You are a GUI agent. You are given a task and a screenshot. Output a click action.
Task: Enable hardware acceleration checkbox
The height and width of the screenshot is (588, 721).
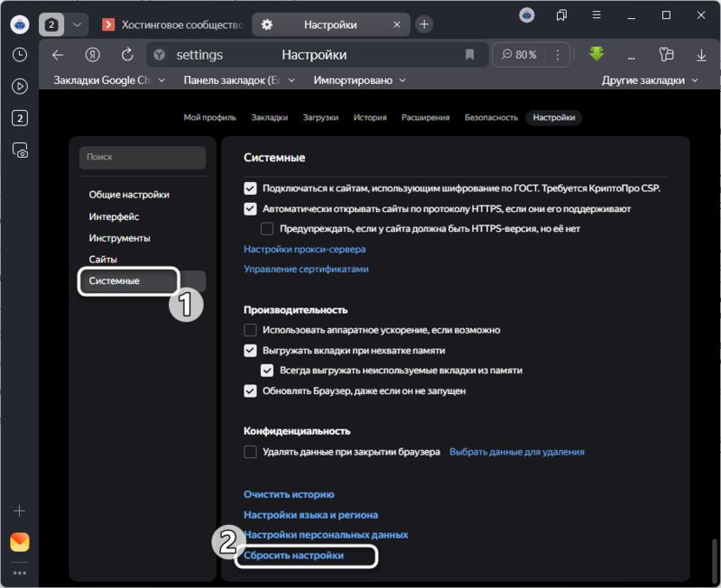click(x=250, y=330)
